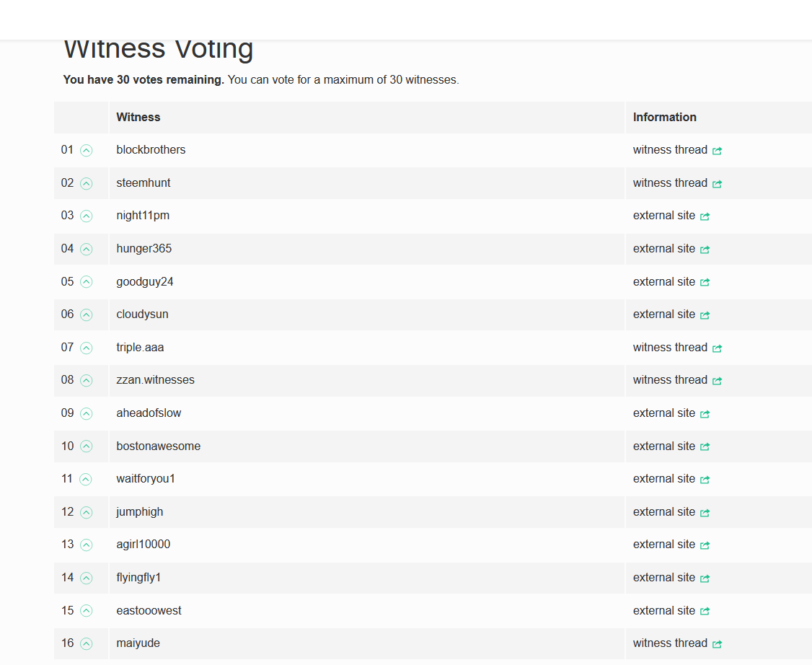The height and width of the screenshot is (665, 812).
Task: Toggle vote on goodguy24
Action: [x=87, y=282]
